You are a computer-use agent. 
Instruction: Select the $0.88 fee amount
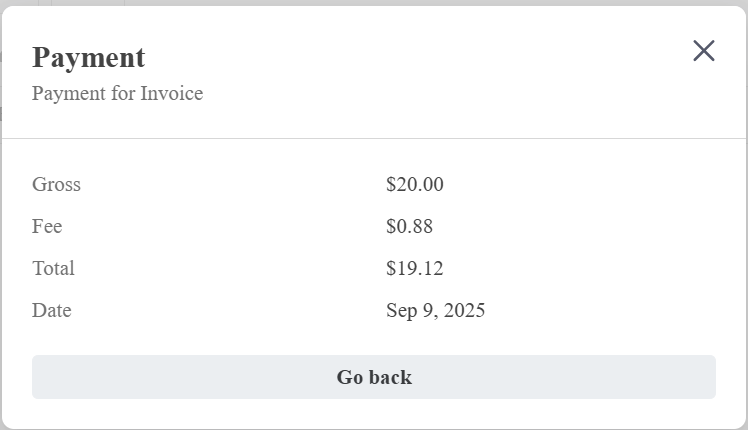[x=409, y=227]
